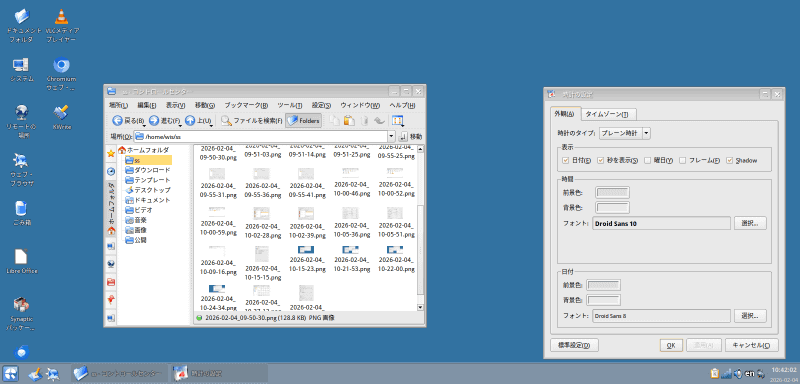Pick the date 背景色 background color swatch
Image resolution: width=800 pixels, height=384 pixels.
[604, 300]
